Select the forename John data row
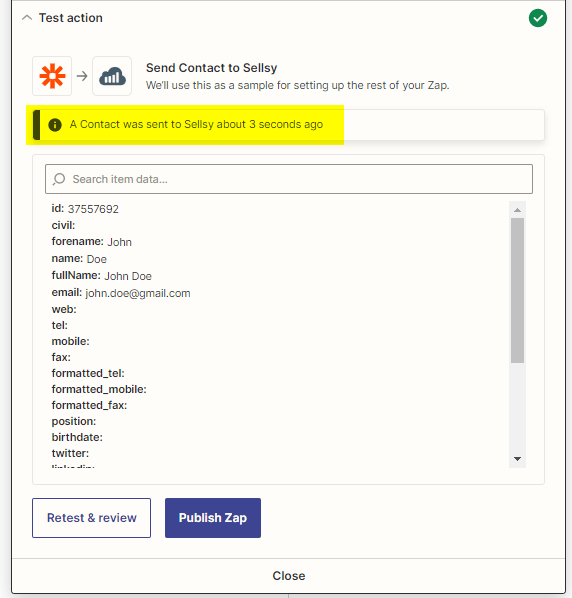Viewport: 572px width, 598px height. [x=92, y=242]
